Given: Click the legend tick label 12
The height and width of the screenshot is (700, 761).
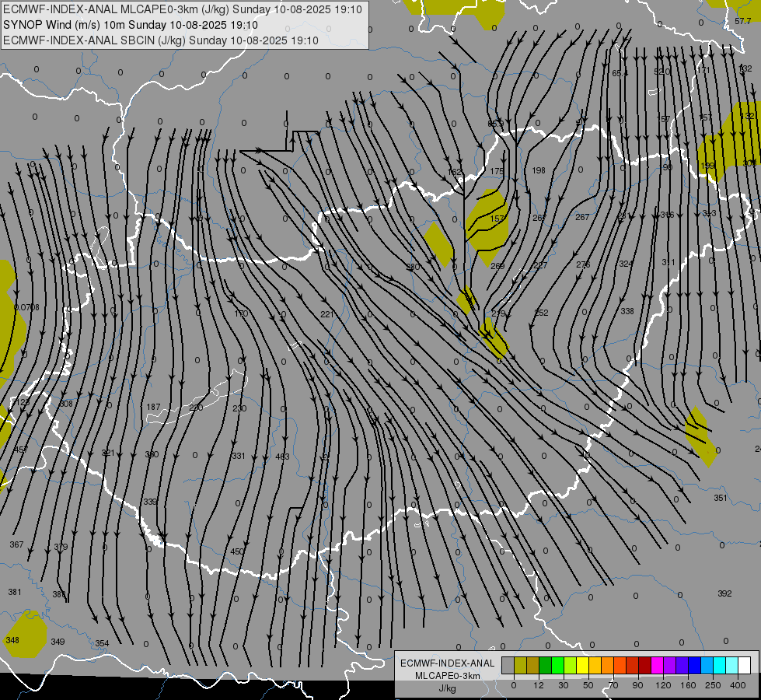Looking at the screenshot, I should [538, 685].
